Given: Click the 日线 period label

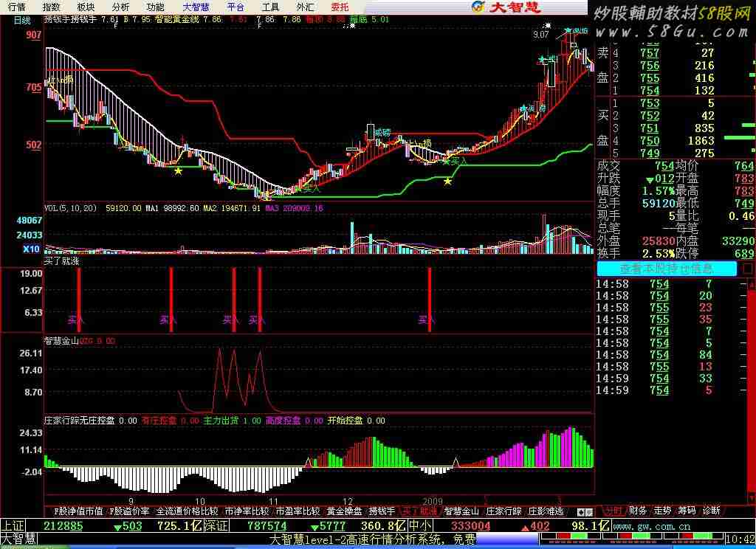Looking at the screenshot, I should (22, 20).
